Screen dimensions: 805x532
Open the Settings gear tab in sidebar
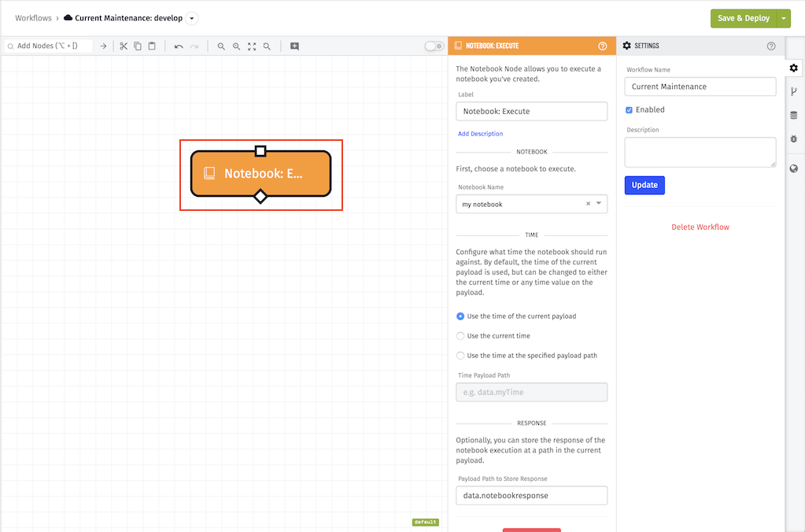point(794,68)
